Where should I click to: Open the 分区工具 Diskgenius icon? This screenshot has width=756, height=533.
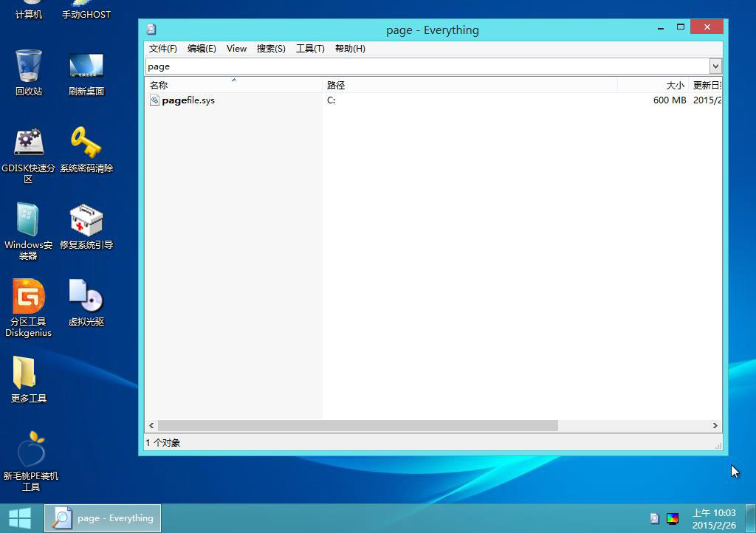point(29,307)
